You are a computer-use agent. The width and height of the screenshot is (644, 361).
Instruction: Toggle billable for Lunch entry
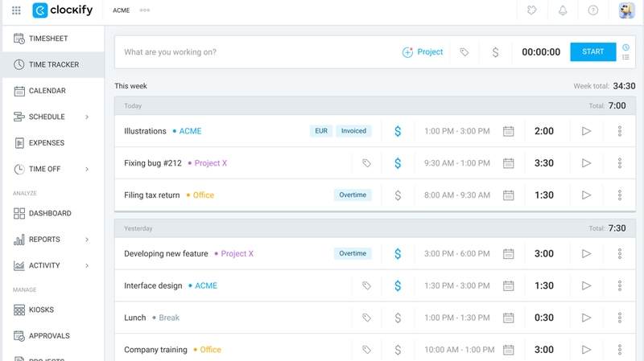398,318
